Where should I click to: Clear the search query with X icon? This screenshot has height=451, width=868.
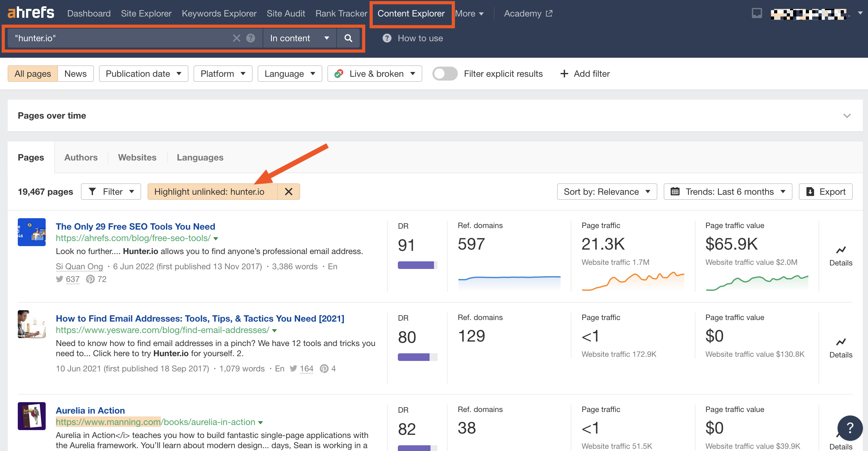coord(237,38)
